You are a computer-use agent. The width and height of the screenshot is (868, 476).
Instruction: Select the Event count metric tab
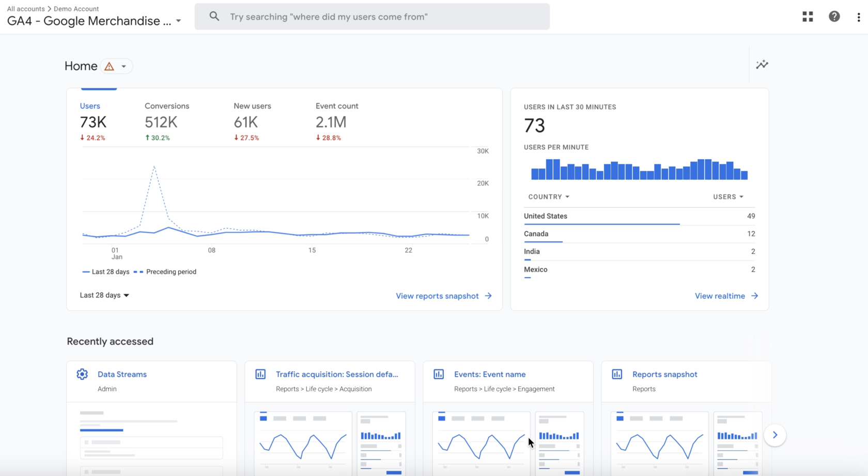click(336, 121)
